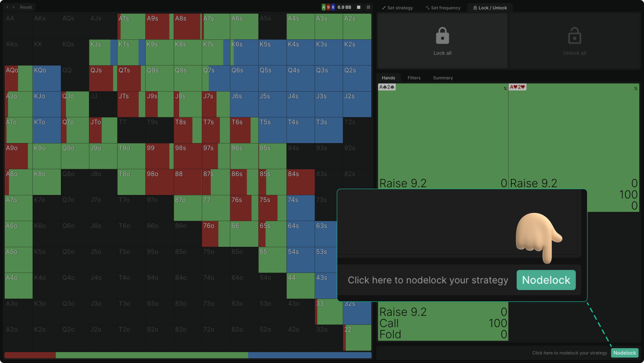The height and width of the screenshot is (363, 644).
Task: Select the solid square view icon
Action: (359, 7)
